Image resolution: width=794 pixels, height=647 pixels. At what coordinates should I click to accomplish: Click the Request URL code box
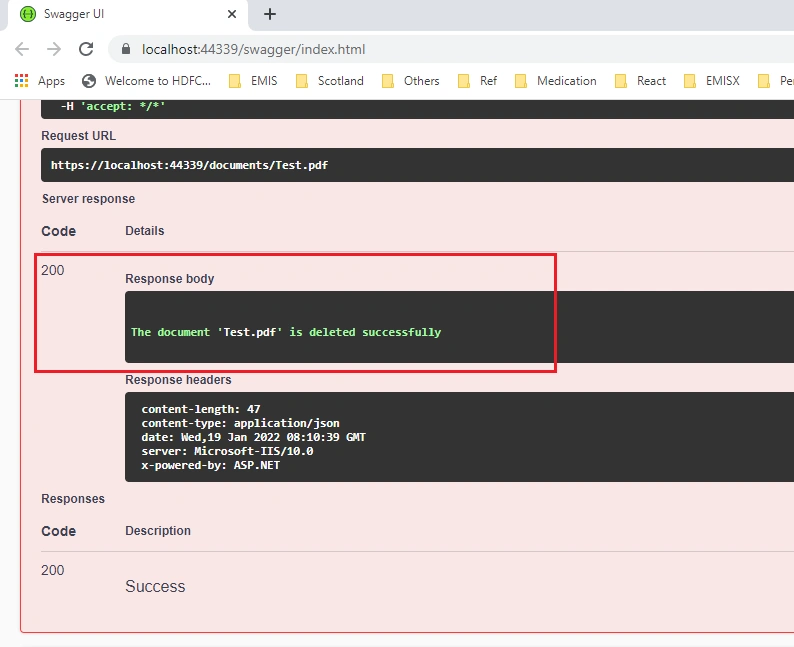click(x=417, y=165)
